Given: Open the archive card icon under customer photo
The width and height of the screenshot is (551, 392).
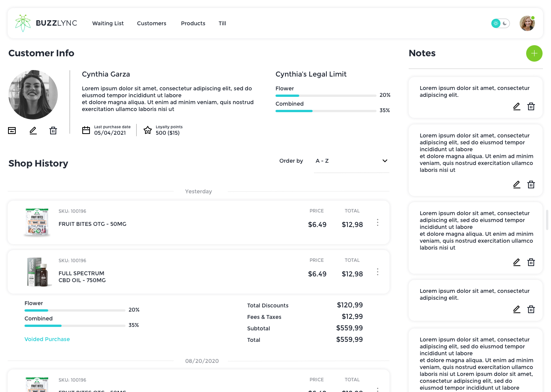Looking at the screenshot, I should point(12,131).
